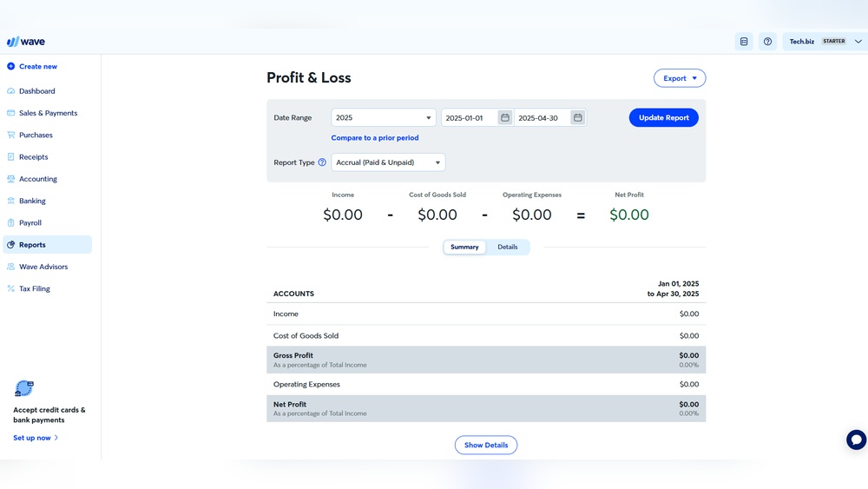Click the Income account row
This screenshot has height=489, width=868.
coord(486,314)
